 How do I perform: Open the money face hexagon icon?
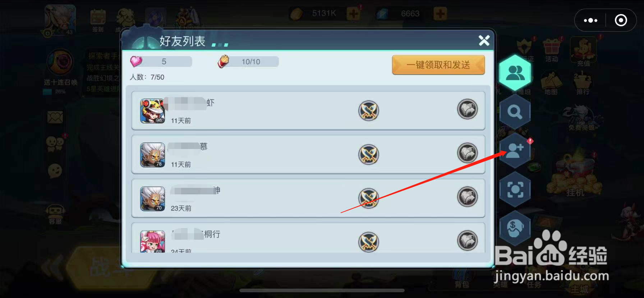tap(515, 228)
